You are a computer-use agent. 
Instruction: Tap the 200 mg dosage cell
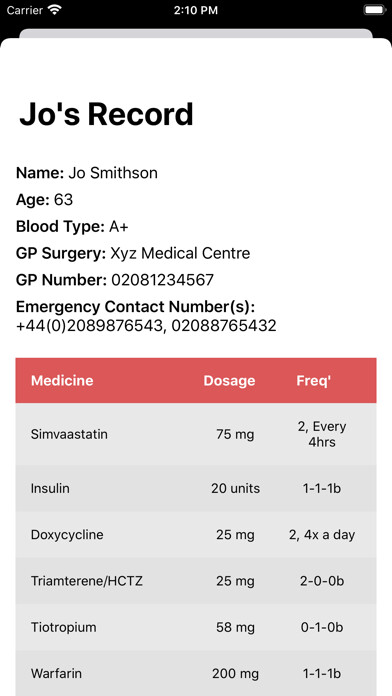[x=235, y=673]
